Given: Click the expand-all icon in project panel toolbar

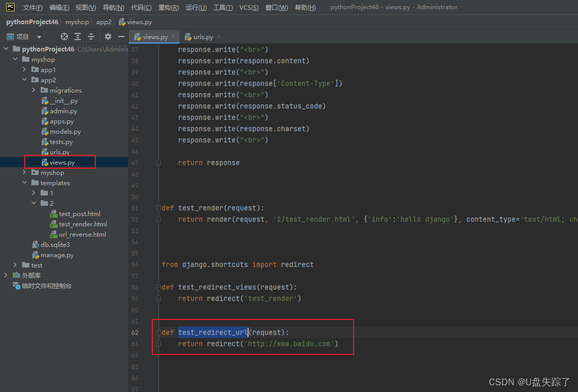Looking at the screenshot, I should [77, 36].
